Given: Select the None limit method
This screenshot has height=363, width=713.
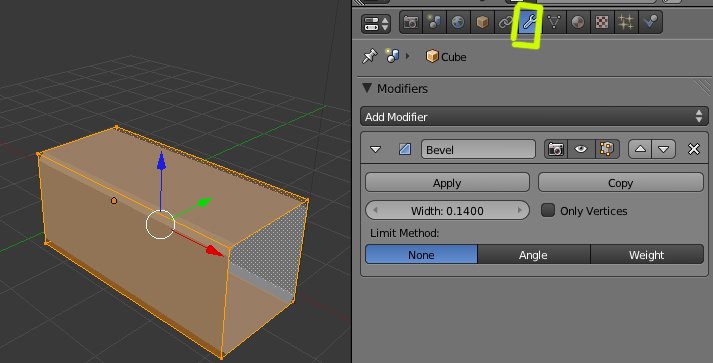Looking at the screenshot, I should pyautogui.click(x=422, y=254).
